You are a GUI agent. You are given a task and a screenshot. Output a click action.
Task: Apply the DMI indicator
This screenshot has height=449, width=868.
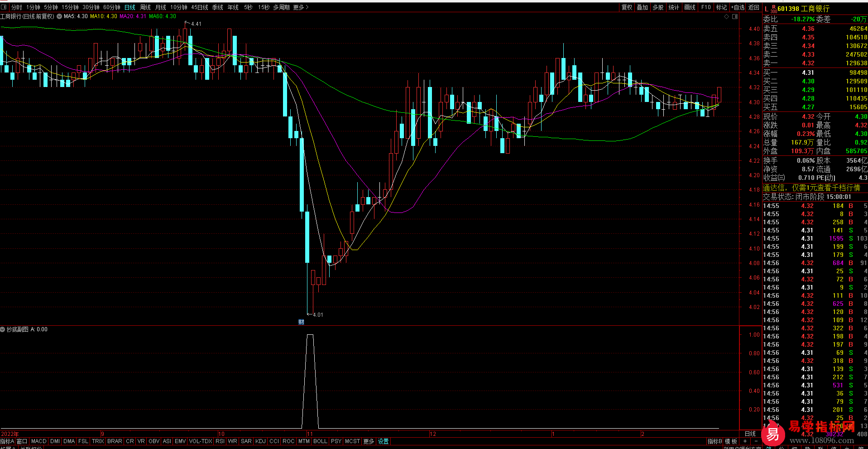55,441
